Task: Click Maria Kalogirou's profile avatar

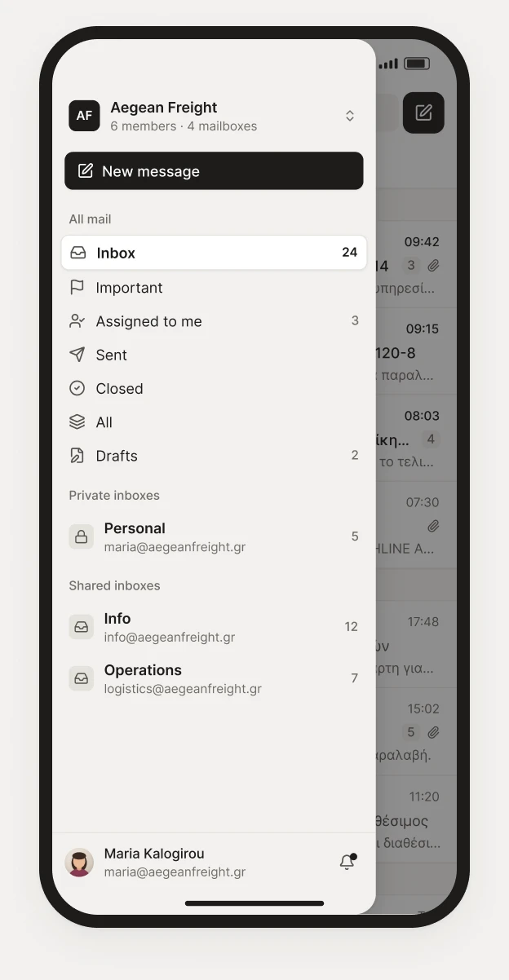Action: pyautogui.click(x=79, y=862)
